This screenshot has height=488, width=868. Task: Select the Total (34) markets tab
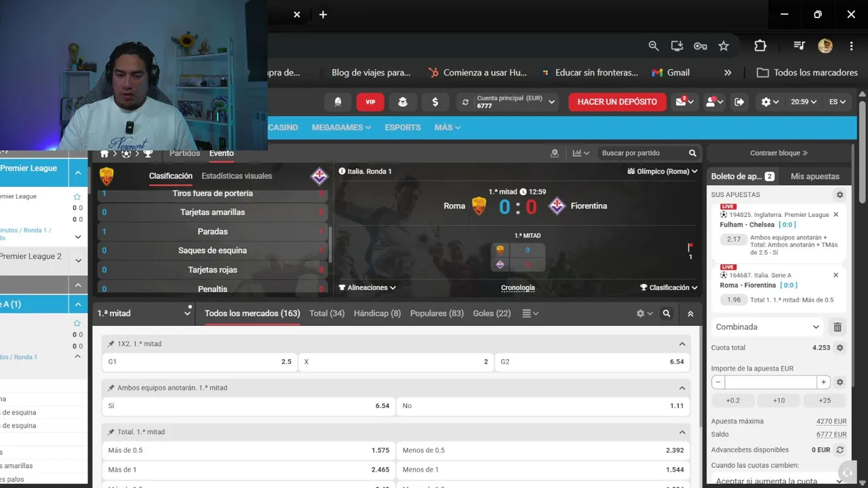pyautogui.click(x=327, y=313)
